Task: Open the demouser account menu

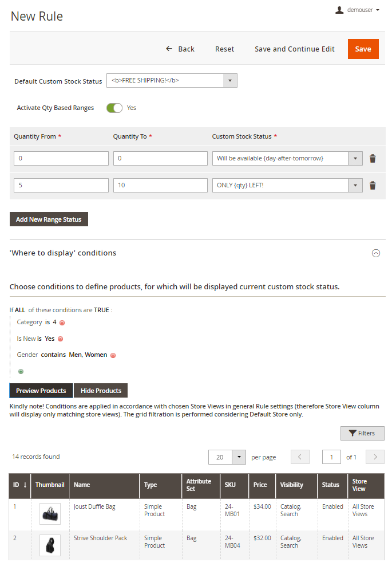Action: pyautogui.click(x=358, y=10)
